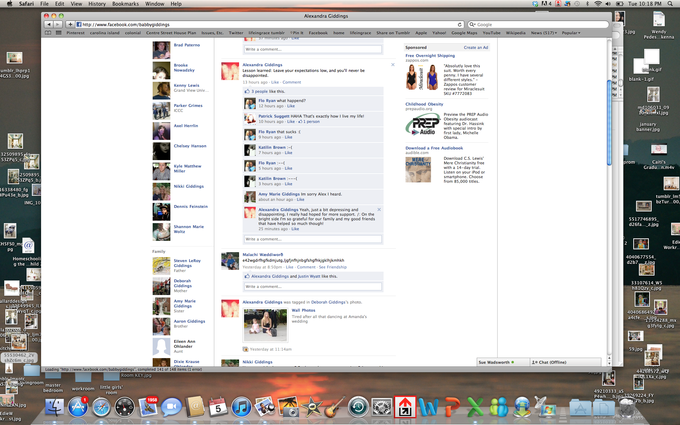Open Apple menu in menu bar
This screenshot has height=425, width=680.
(9, 3)
